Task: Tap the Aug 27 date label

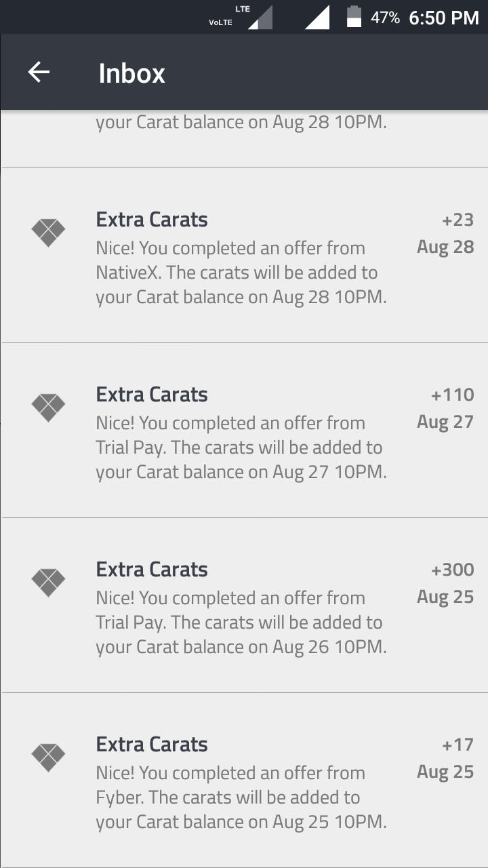Action: click(x=445, y=422)
